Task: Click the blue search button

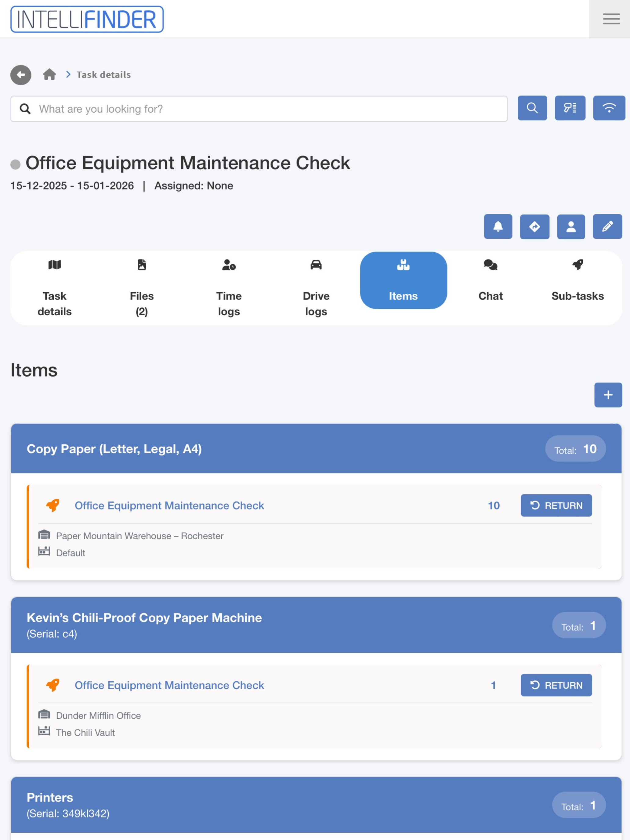Action: [x=532, y=108]
